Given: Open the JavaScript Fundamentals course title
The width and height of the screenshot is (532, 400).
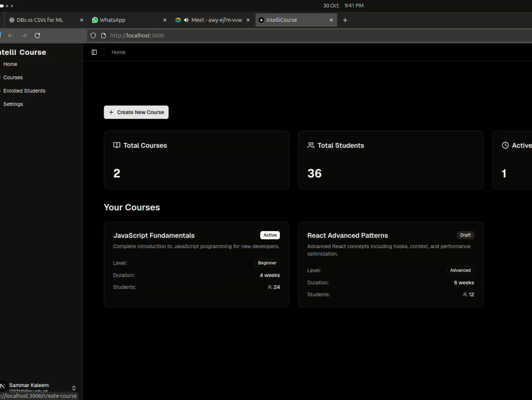Looking at the screenshot, I should point(154,235).
